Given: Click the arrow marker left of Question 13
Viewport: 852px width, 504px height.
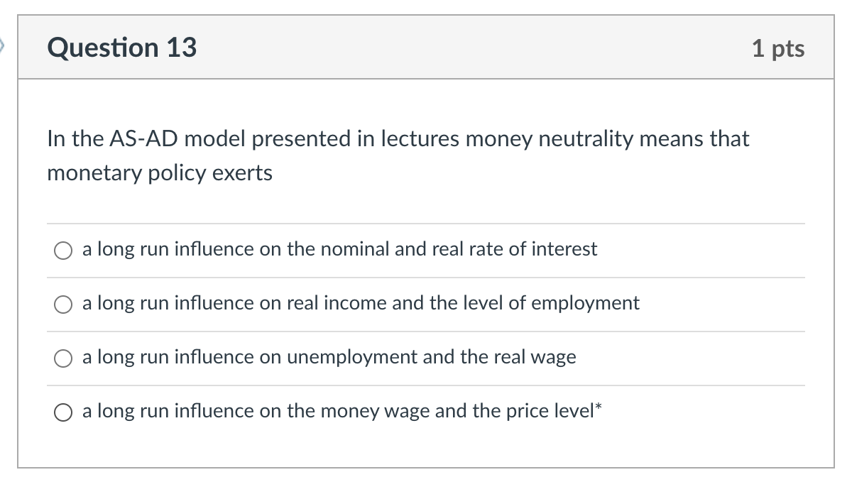Looking at the screenshot, I should coord(2,48).
